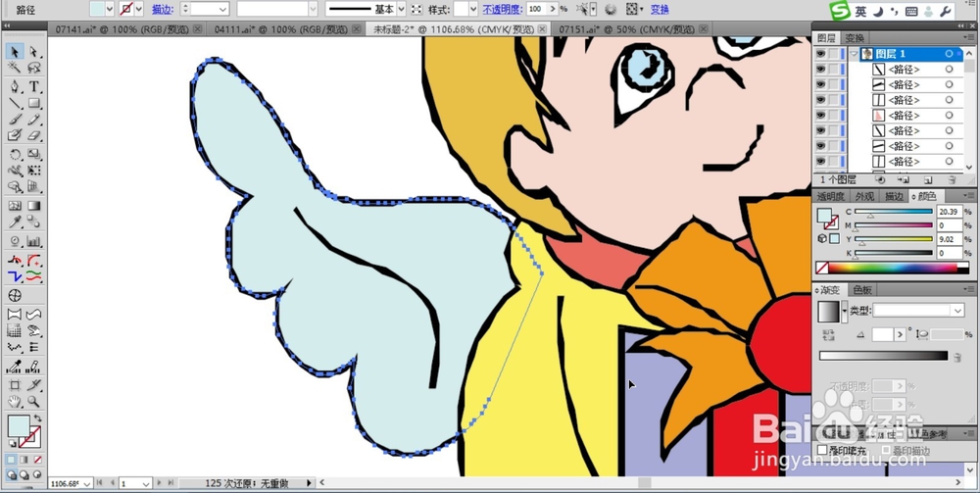Screen dimensions: 980x493
Task: Open the Layers panel flyout menu
Action: [x=970, y=39]
